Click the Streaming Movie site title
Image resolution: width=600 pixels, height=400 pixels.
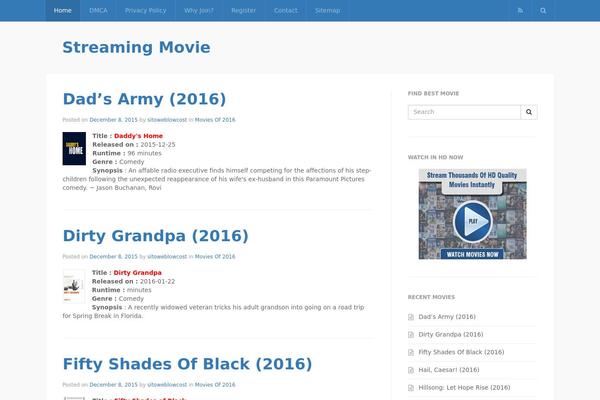point(136,47)
